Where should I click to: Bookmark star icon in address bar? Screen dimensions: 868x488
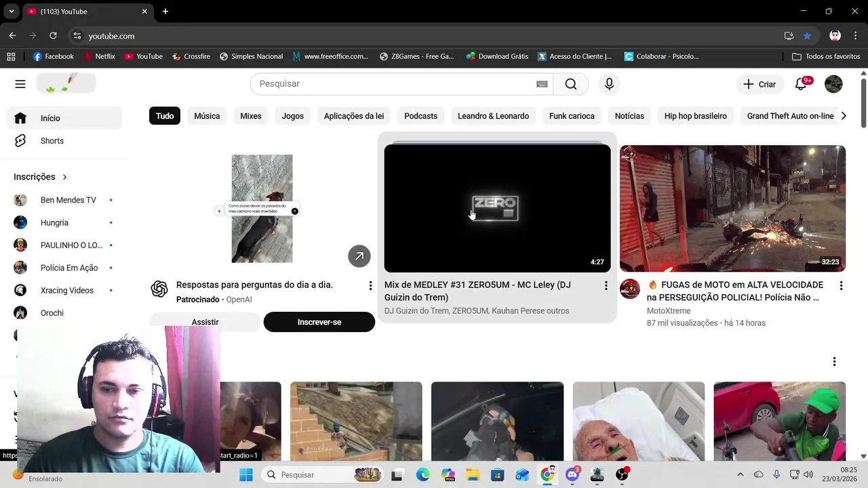tap(807, 36)
